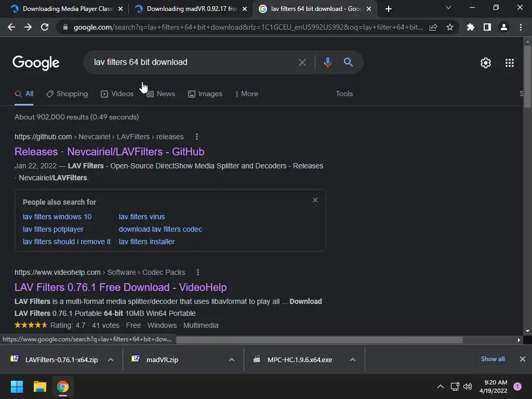The width and height of the screenshot is (532, 399).
Task: Search lav filters should i remove it
Action: [66, 242]
